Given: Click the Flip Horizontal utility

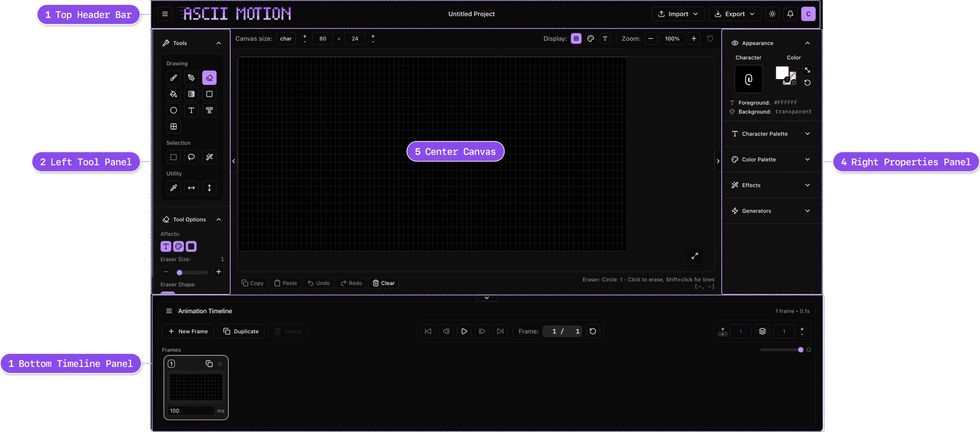Looking at the screenshot, I should coord(191,188).
